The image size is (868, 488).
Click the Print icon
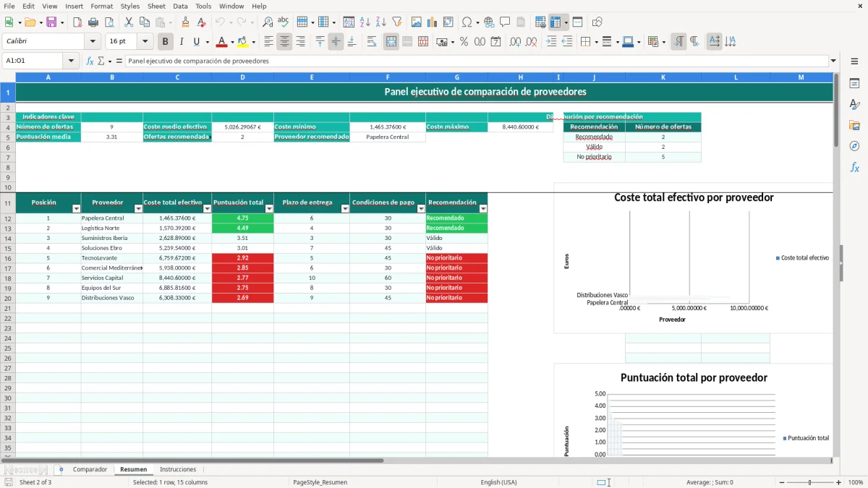tap(93, 22)
